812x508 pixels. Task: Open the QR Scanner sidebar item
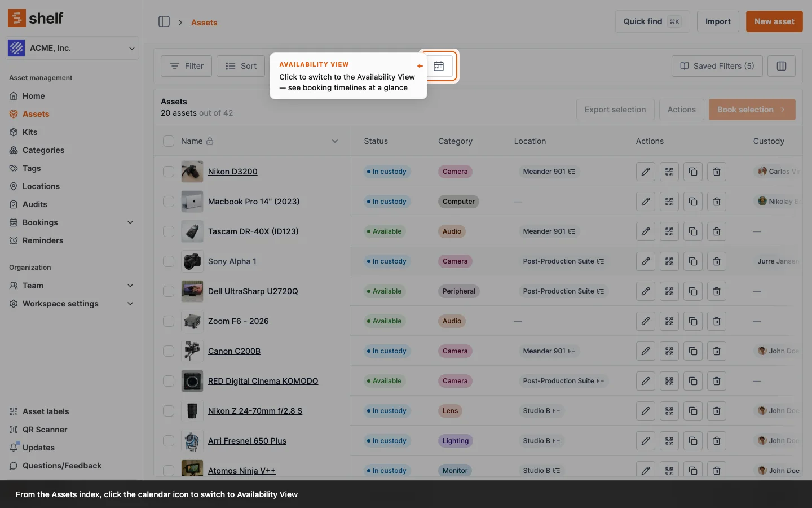coord(45,430)
